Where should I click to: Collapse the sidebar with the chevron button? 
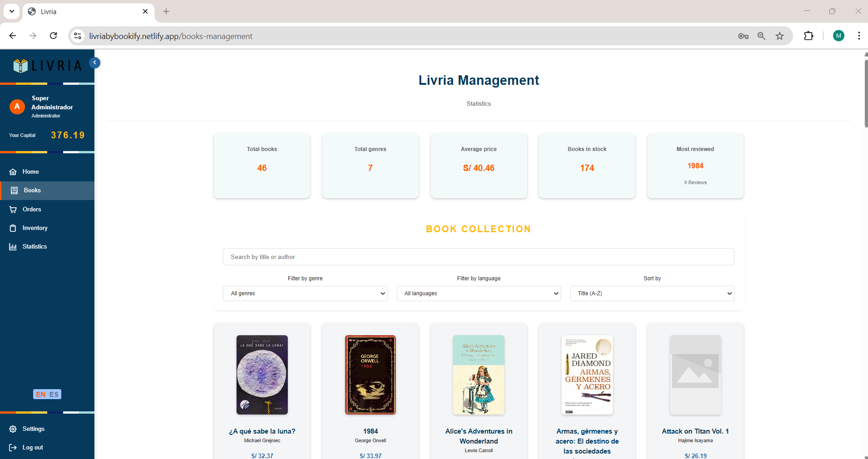(x=95, y=63)
